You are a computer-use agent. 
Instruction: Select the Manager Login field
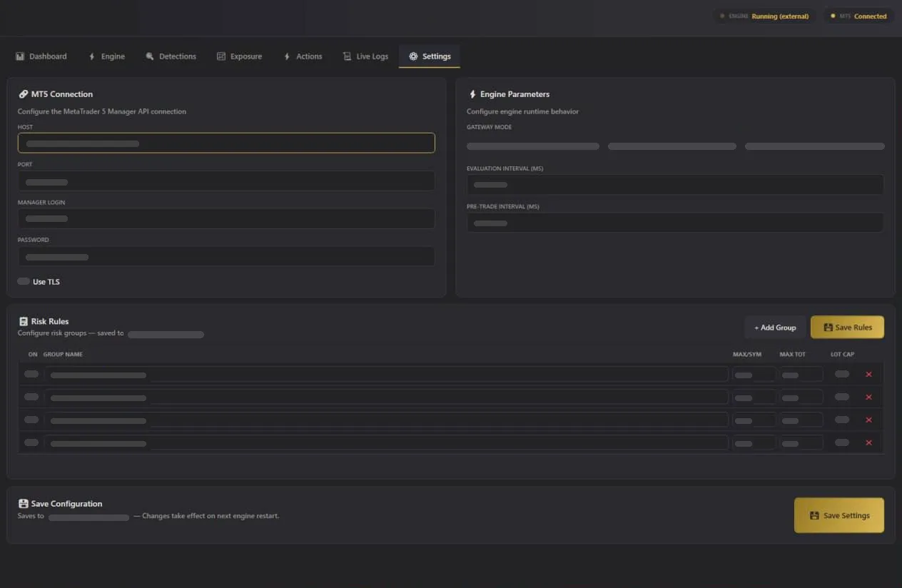(x=226, y=218)
